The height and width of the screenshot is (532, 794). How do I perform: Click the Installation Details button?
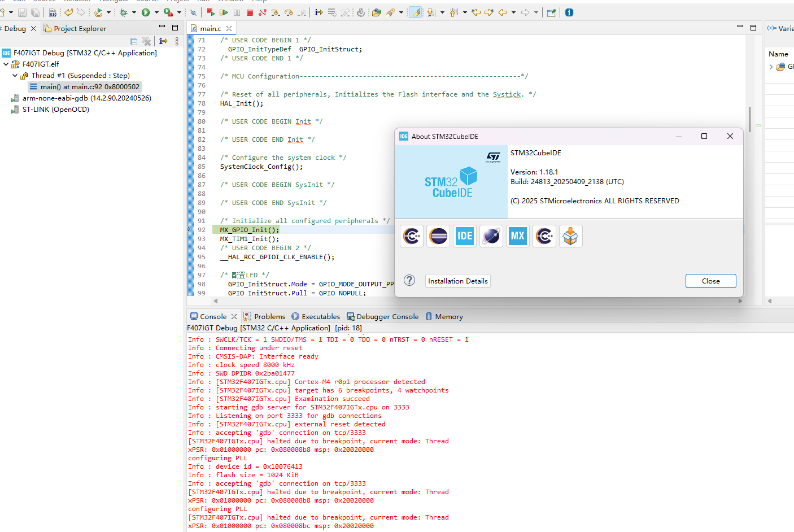[458, 281]
